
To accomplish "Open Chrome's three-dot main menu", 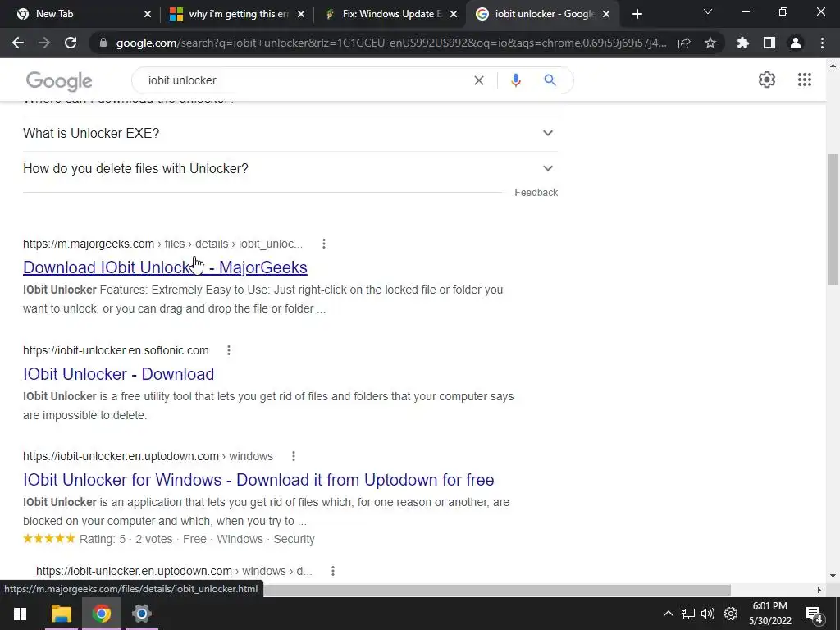I will 822,43.
